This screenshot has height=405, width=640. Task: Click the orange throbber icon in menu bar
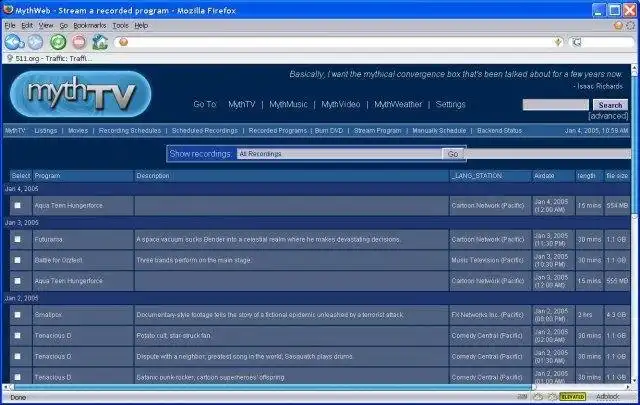click(618, 26)
